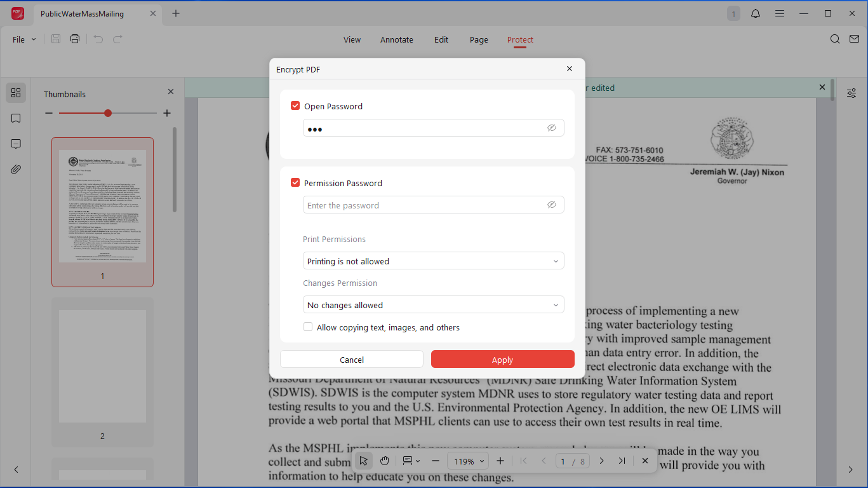The image size is (868, 488).
Task: Open the 119% zoom level dropdown
Action: pos(469,461)
